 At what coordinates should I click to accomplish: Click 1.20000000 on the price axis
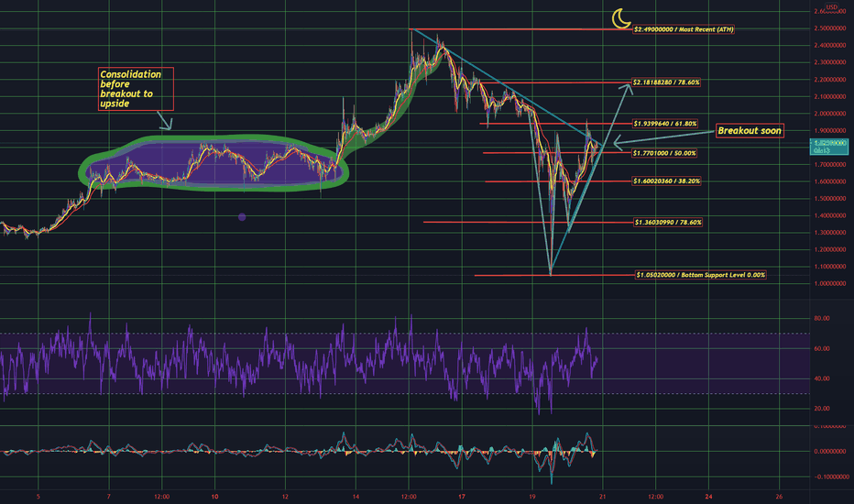829,249
